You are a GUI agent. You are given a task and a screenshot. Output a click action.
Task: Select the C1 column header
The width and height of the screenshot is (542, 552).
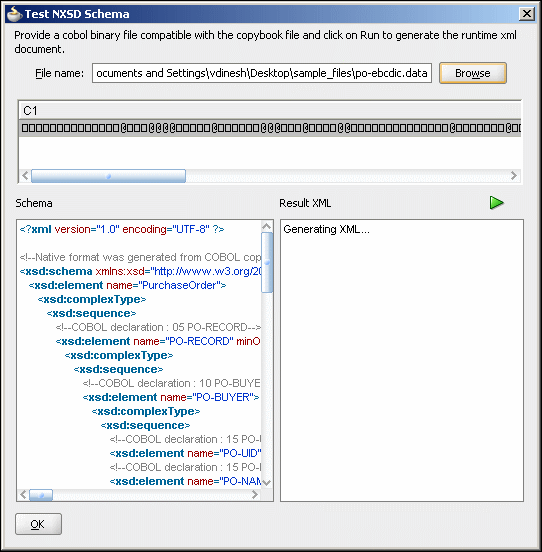[270, 111]
